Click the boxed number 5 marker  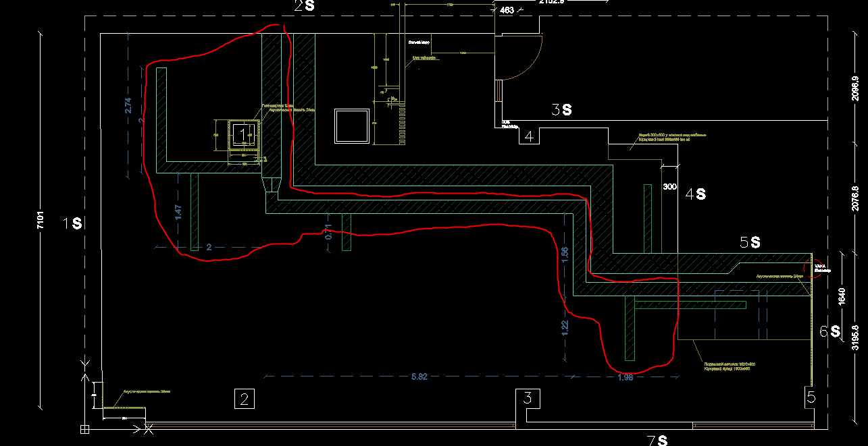pos(811,398)
